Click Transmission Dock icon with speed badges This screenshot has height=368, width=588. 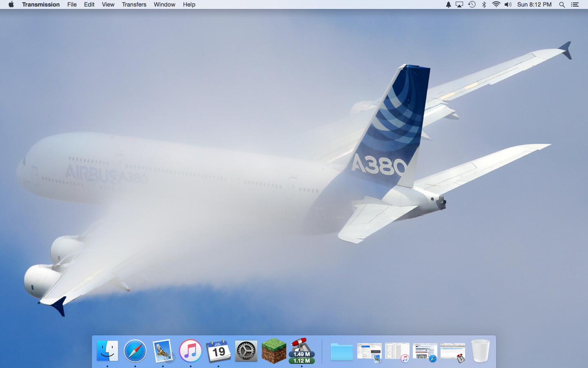point(302,351)
